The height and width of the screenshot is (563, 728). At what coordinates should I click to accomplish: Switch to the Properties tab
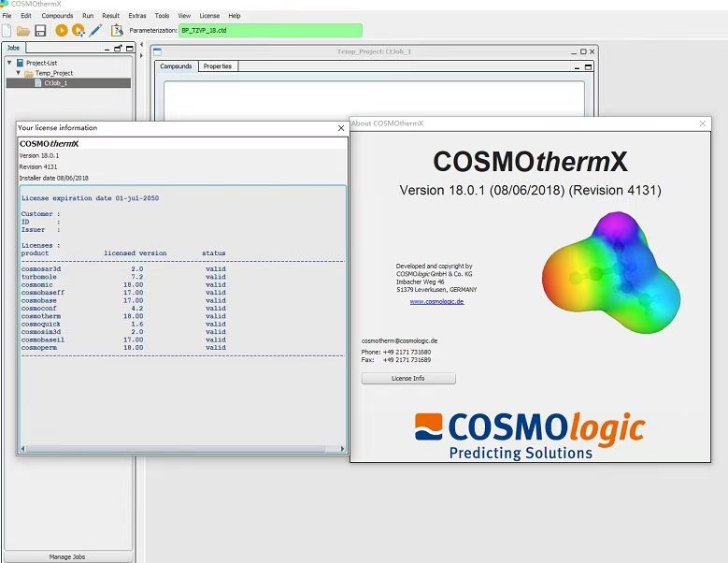218,66
